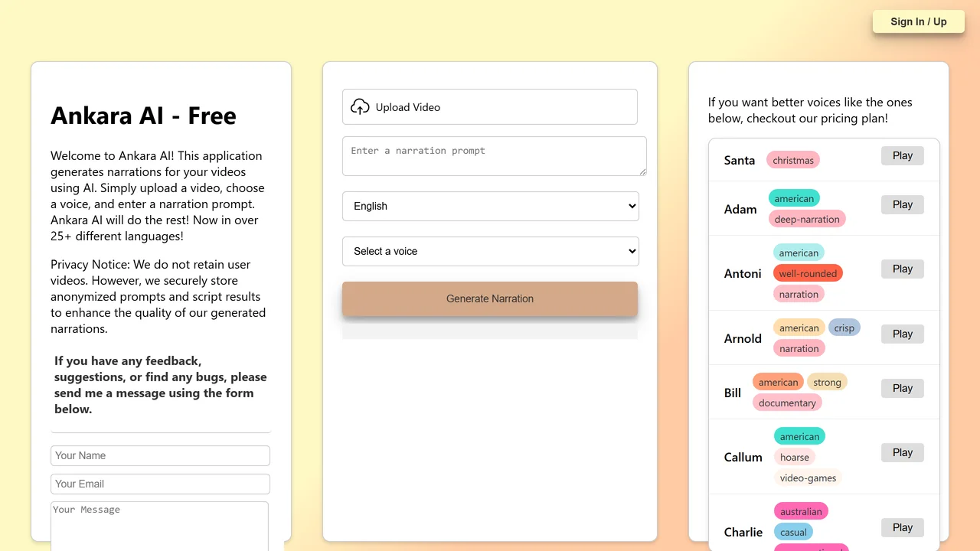Click the casual tag on Charlie
The image size is (980, 551).
(793, 532)
